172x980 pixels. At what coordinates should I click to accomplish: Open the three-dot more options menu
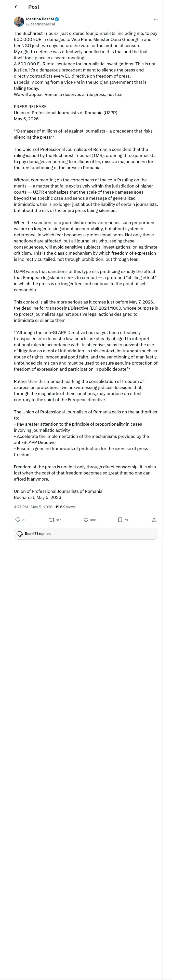coord(156,19)
